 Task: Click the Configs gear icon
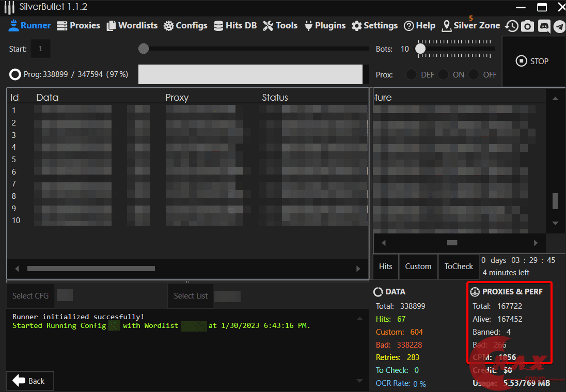(169, 26)
